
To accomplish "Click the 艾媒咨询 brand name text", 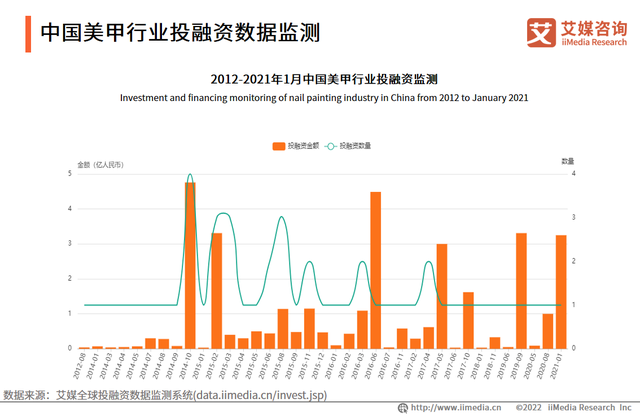I will pos(594,28).
